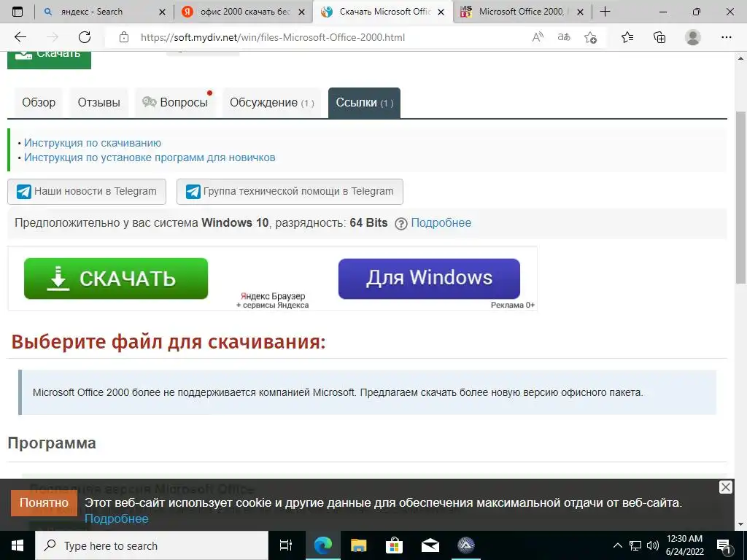Click the Реклама 0+ ad label
747x560 pixels.
click(x=513, y=305)
